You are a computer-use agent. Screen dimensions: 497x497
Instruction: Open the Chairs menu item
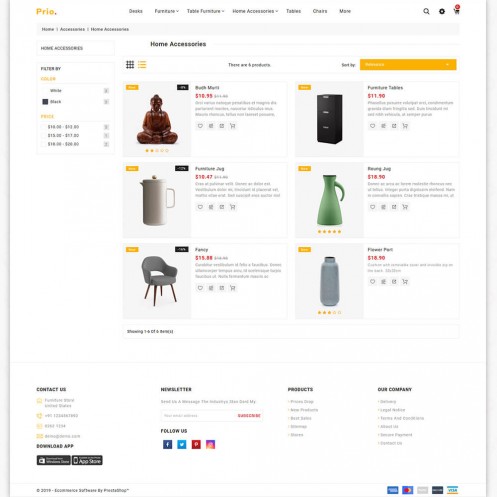tap(320, 11)
